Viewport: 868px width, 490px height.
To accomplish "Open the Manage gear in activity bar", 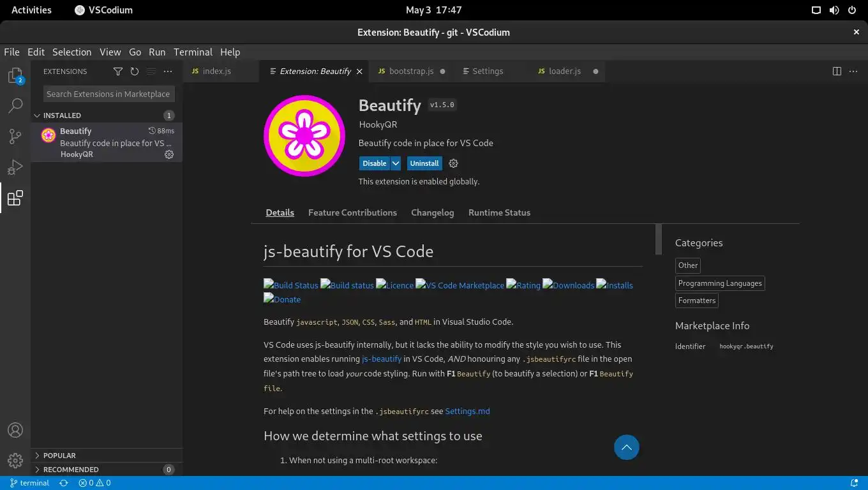I will (15, 461).
